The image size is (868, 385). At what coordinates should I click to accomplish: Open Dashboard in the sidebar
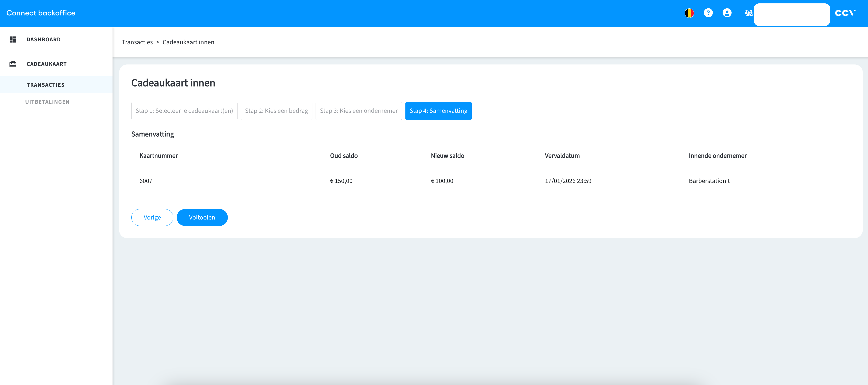pyautogui.click(x=44, y=39)
